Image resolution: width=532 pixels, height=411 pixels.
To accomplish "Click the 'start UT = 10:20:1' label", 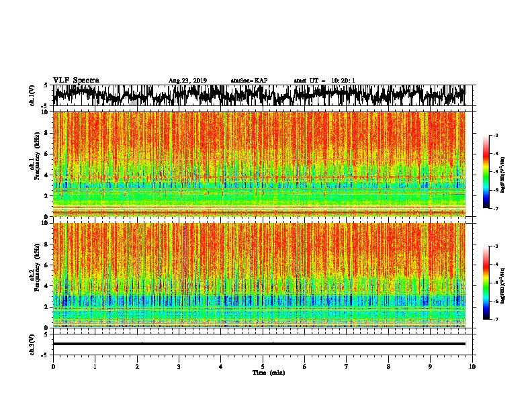I will 324,81.
